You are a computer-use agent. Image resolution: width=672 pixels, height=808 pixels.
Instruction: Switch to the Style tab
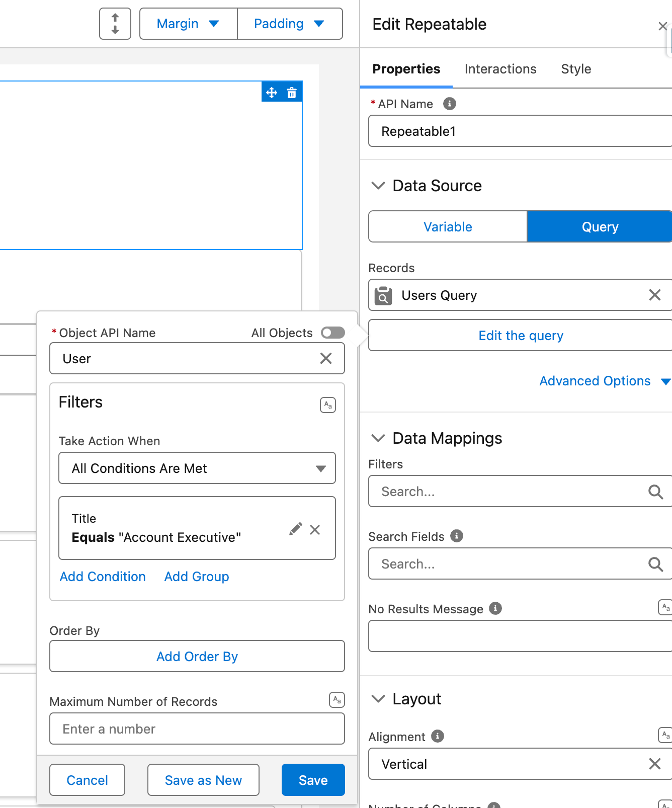click(576, 69)
